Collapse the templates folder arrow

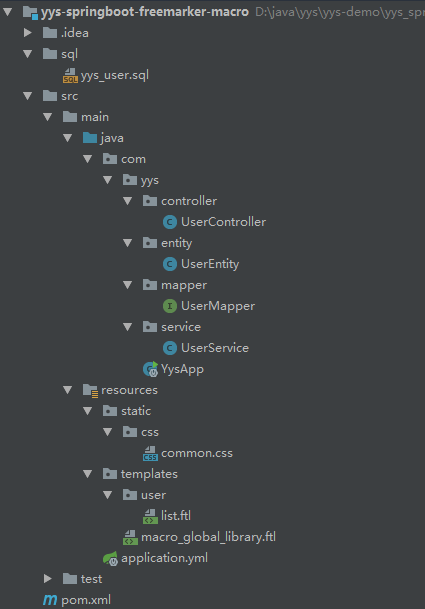pos(87,474)
